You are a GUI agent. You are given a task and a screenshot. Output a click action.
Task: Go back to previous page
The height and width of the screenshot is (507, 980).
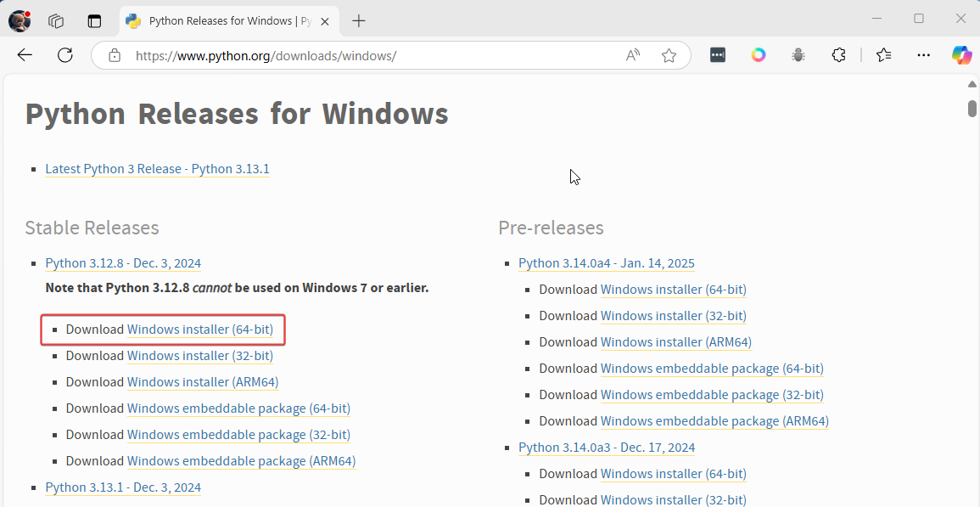[x=25, y=55]
